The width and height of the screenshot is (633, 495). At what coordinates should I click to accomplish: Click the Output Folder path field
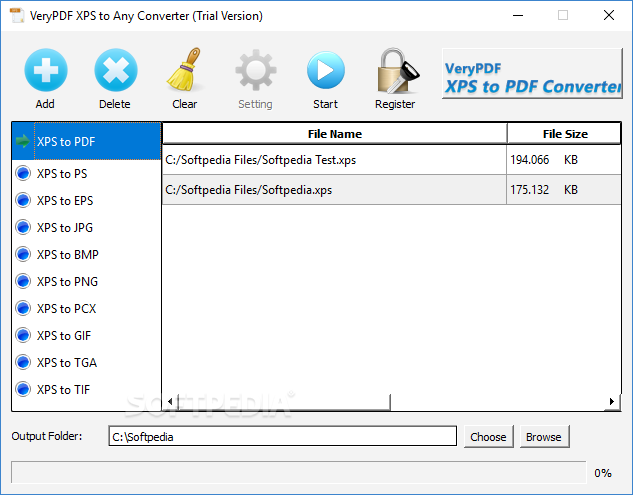283,436
